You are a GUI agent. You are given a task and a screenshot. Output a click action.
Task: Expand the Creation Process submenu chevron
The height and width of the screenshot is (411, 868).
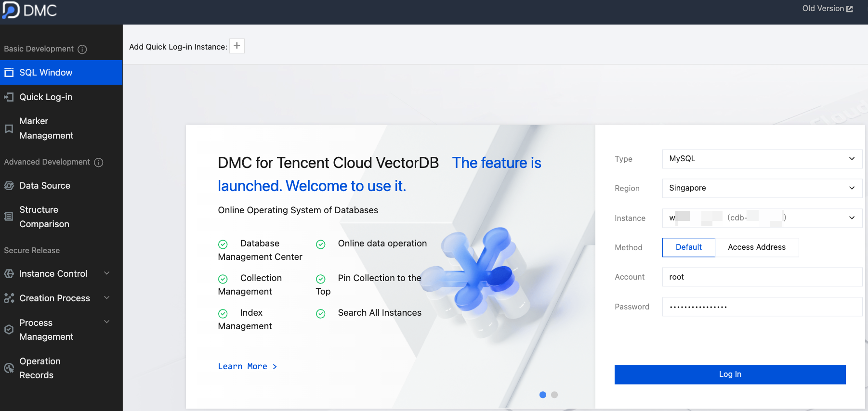(x=107, y=298)
